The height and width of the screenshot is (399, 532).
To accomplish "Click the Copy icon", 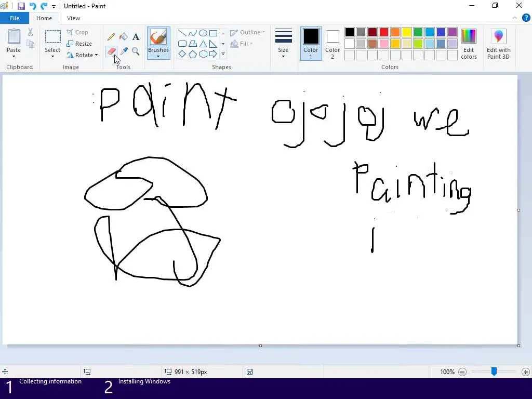I will tap(30, 44).
